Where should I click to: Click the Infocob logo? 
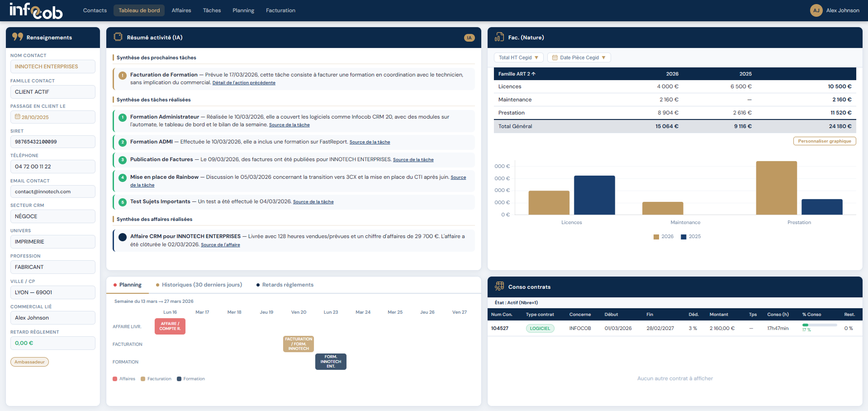(36, 11)
